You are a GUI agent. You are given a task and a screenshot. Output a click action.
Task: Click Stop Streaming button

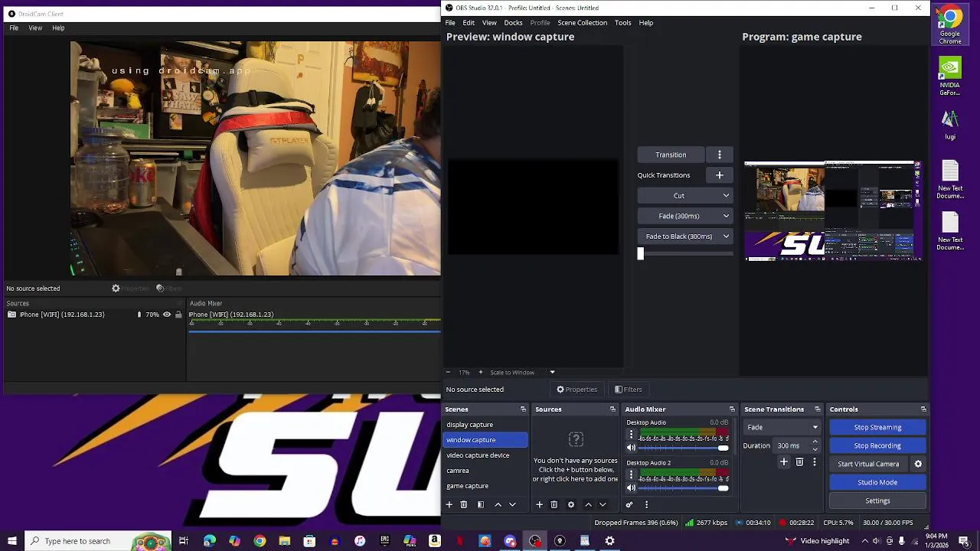tap(877, 427)
